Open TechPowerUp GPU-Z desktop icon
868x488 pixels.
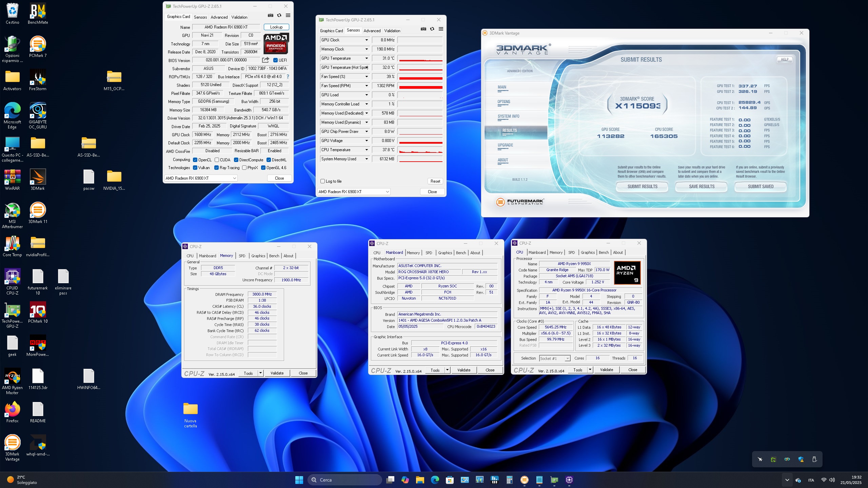(12, 314)
